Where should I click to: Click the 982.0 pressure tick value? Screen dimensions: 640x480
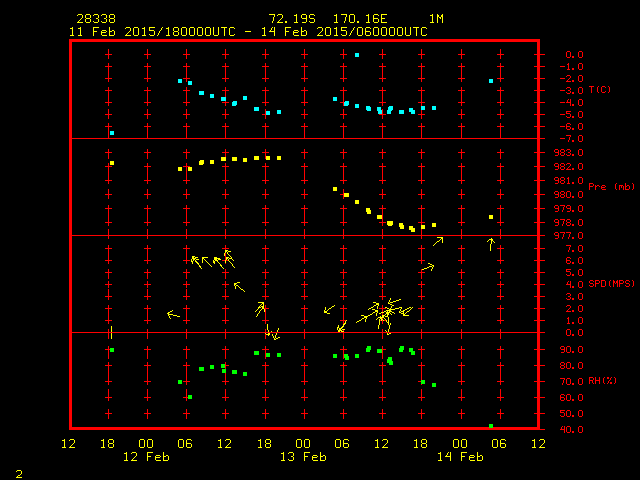pos(569,167)
